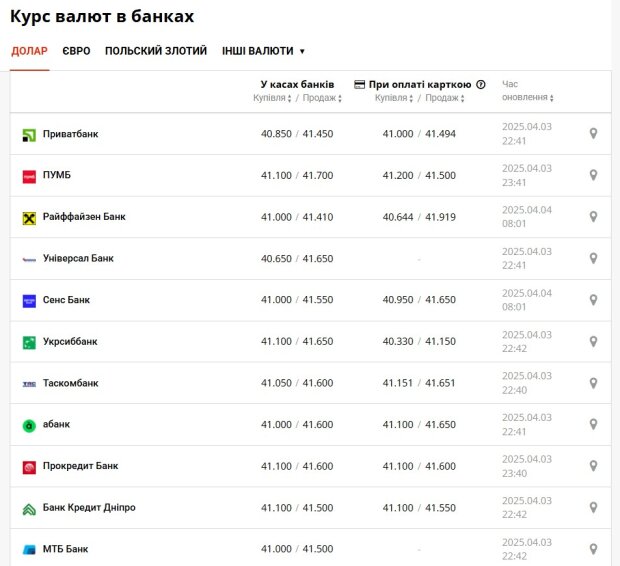Sort by cash desk Купівля rate
620x566 pixels.
pyautogui.click(x=272, y=98)
